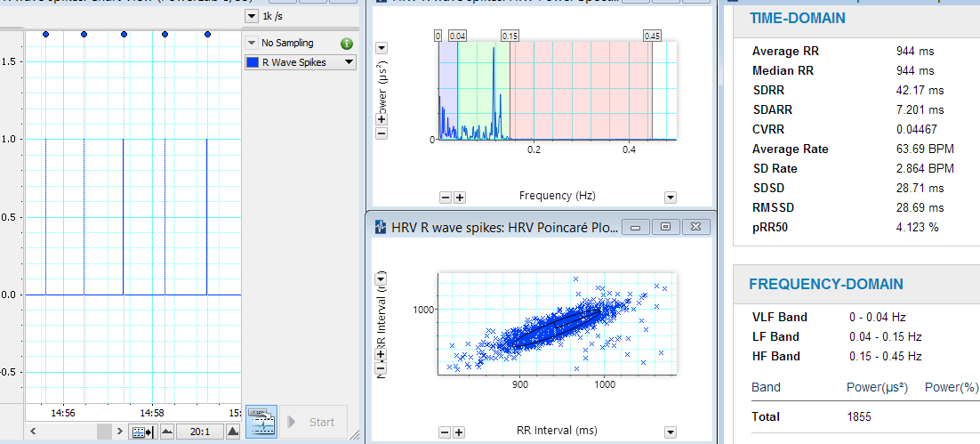Expand the R Wave Spikes channel menu
The height and width of the screenshot is (444, 980).
click(x=348, y=62)
